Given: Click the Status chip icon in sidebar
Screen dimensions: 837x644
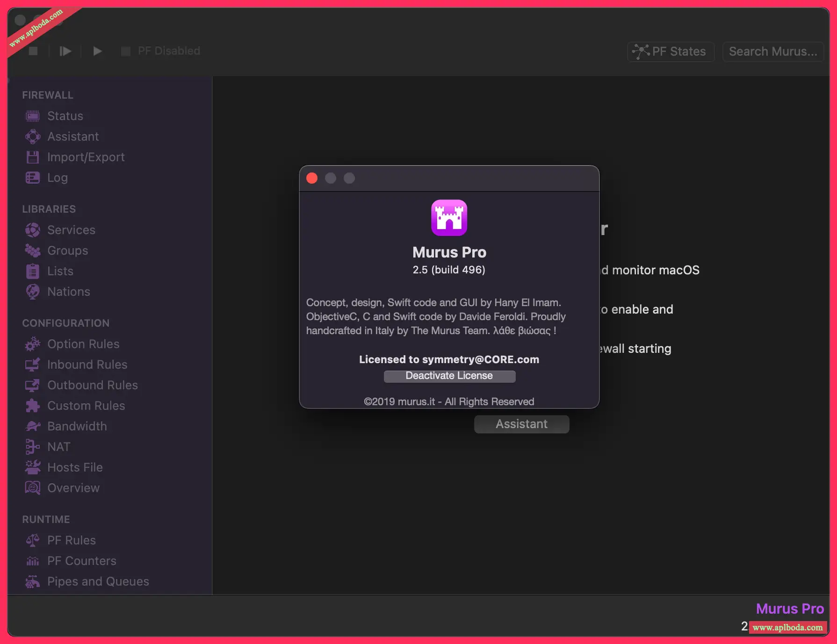Looking at the screenshot, I should coord(32,116).
